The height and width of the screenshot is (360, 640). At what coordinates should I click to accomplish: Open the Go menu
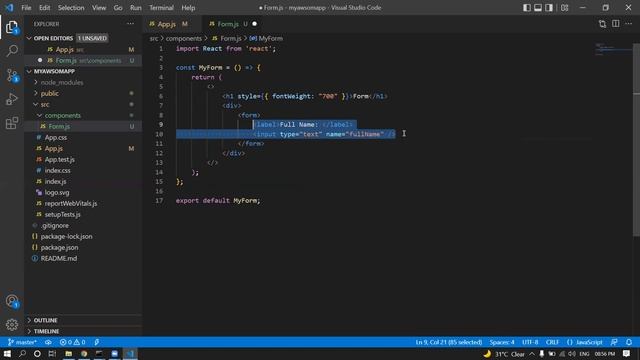pos(118,8)
